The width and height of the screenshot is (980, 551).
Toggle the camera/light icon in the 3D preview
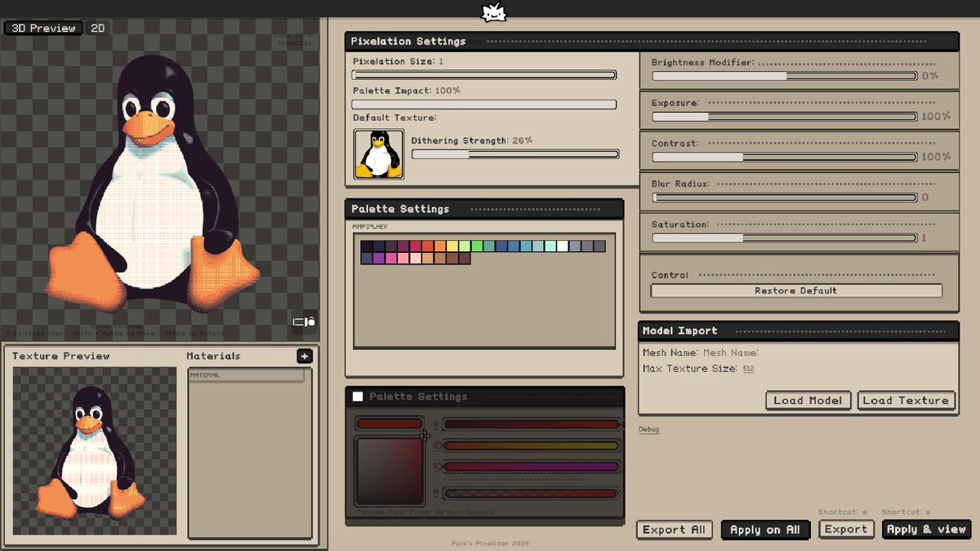coord(305,322)
